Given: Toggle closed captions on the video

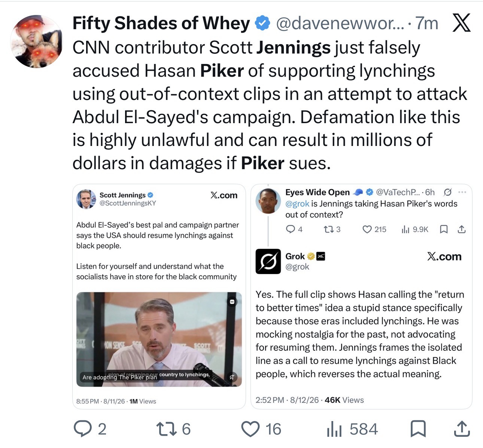Looking at the screenshot, I should [x=232, y=302].
